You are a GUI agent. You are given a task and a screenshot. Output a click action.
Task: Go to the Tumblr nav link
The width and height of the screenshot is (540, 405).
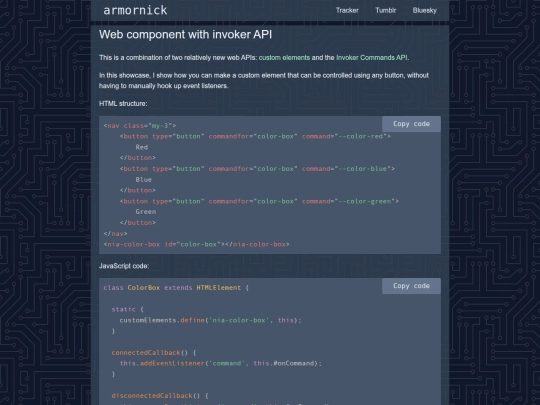point(385,10)
